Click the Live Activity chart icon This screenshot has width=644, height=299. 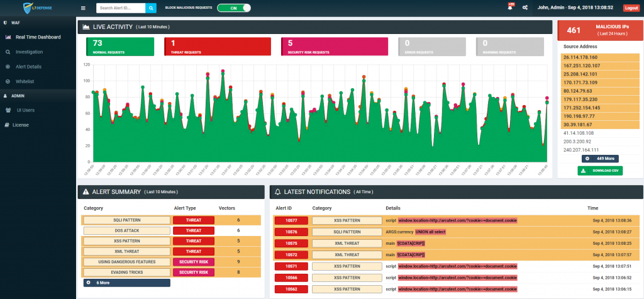coord(86,27)
